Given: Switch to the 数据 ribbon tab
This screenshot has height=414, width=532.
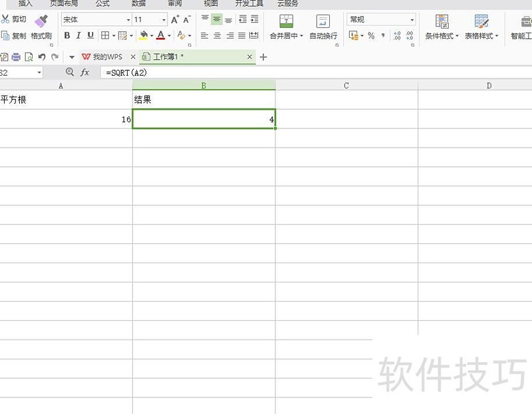Looking at the screenshot, I should click(x=139, y=4).
